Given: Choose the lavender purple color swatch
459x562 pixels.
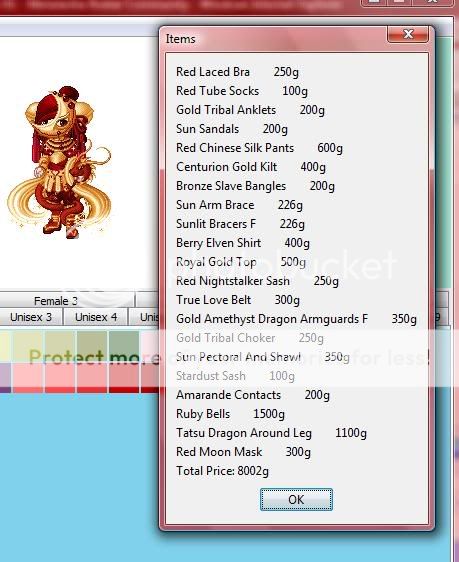Looking at the screenshot, I should 5,377.
